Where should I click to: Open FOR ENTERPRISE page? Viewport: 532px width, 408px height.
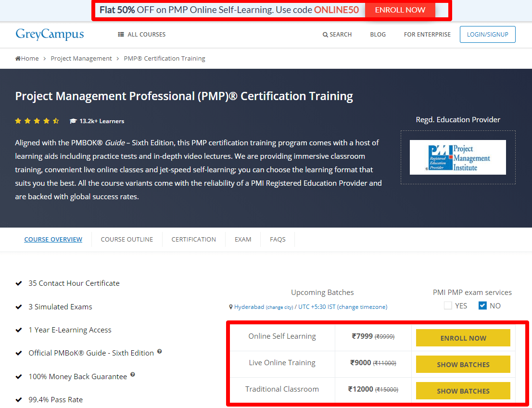coord(427,34)
